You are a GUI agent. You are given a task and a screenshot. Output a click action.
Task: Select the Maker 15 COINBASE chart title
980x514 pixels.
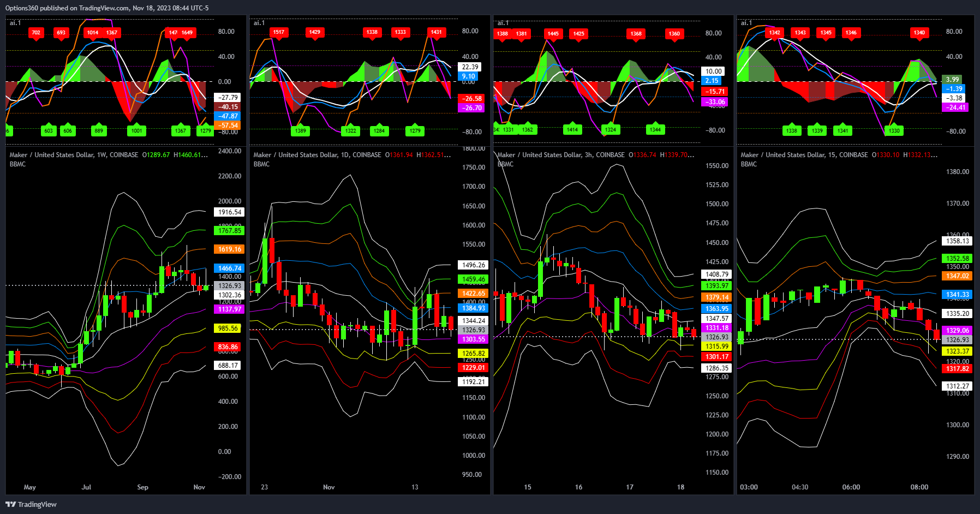804,155
